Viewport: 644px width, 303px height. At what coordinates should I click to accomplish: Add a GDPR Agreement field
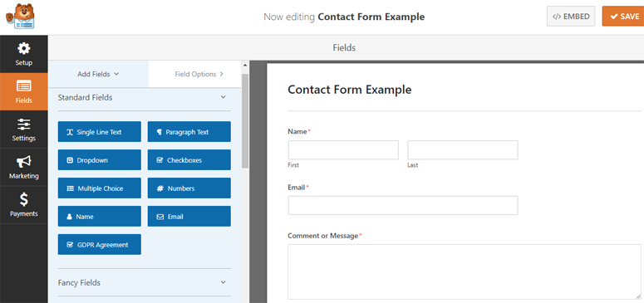coord(100,245)
